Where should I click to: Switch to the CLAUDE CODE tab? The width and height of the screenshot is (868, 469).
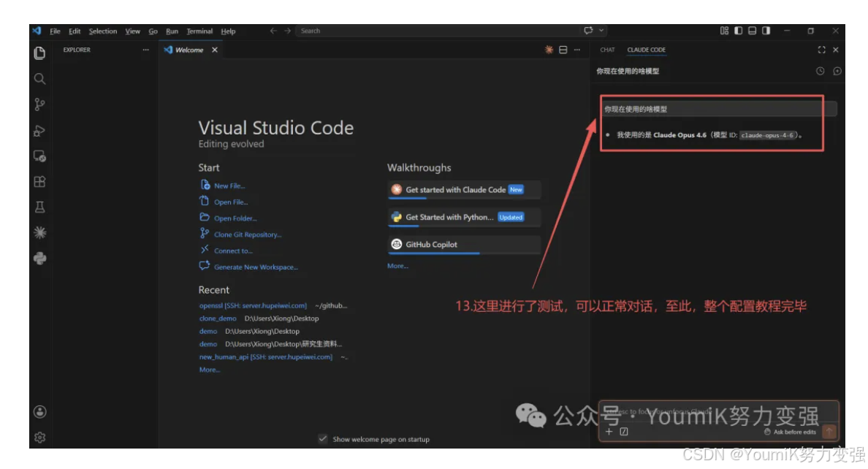click(x=646, y=50)
